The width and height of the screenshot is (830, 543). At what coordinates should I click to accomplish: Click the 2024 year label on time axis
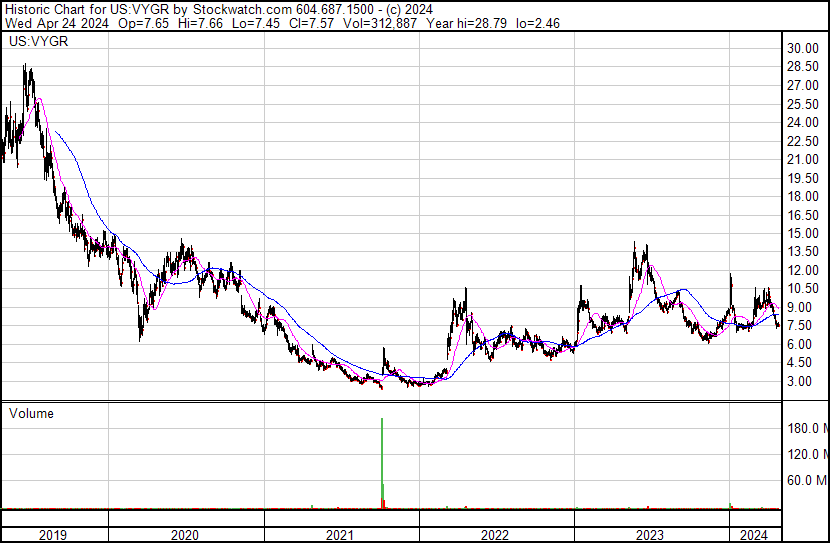[x=754, y=535]
